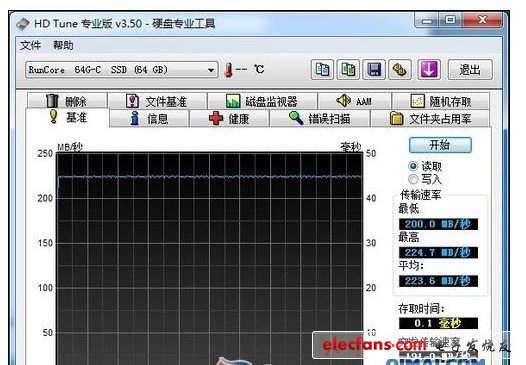
Task: Click the thermometer temperature indicator
Action: click(229, 70)
